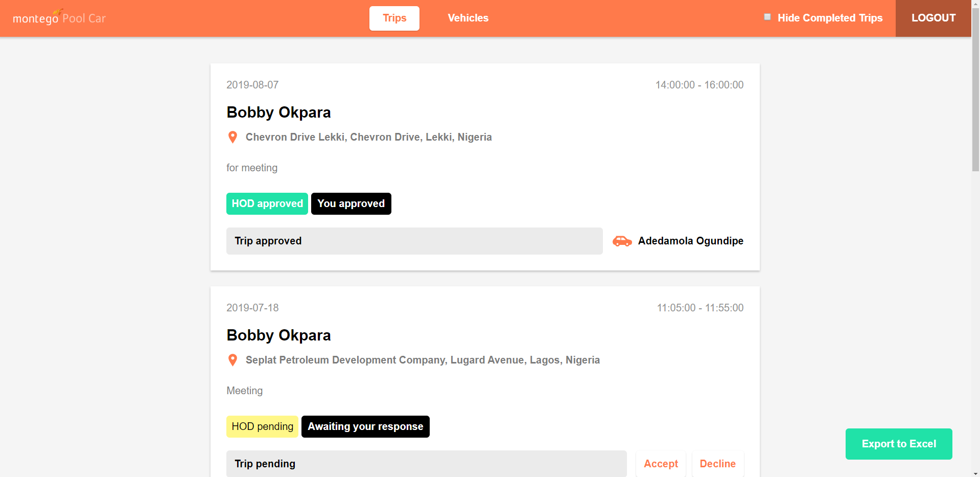Select driver name Adedamola Ogundipe
This screenshot has height=477, width=980.
(691, 241)
